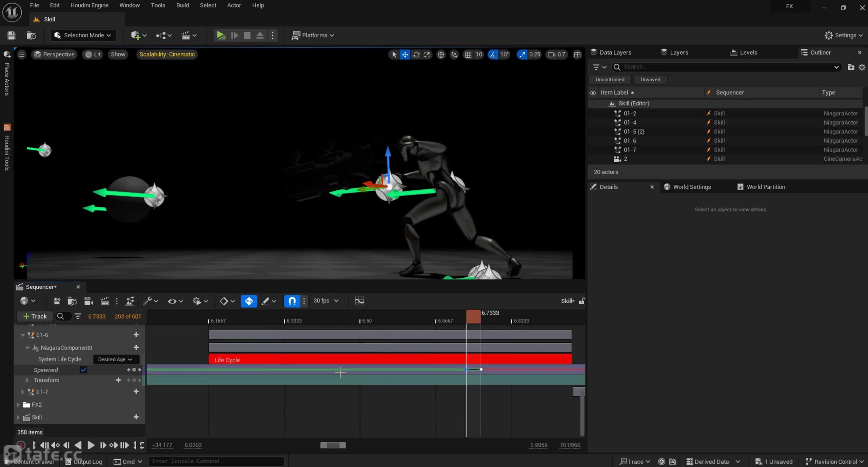Open the viewport hamburger options menu
The height and width of the screenshot is (467, 868).
pos(21,55)
